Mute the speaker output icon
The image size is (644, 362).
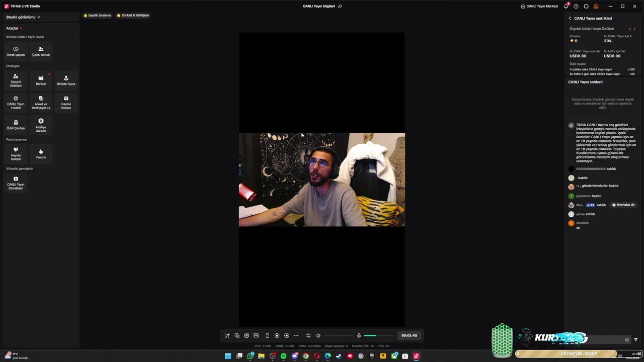(318, 335)
